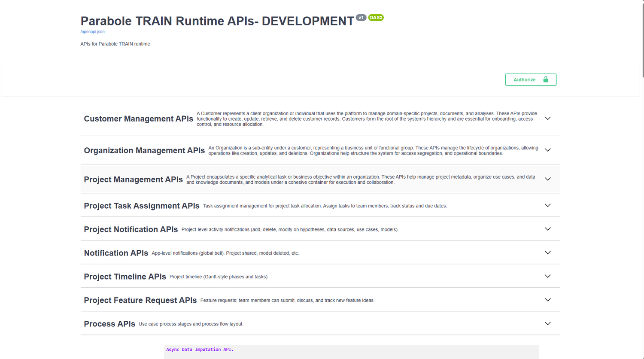Click the Customer Management description paragraph
This screenshot has height=359, width=644.
[x=367, y=119]
